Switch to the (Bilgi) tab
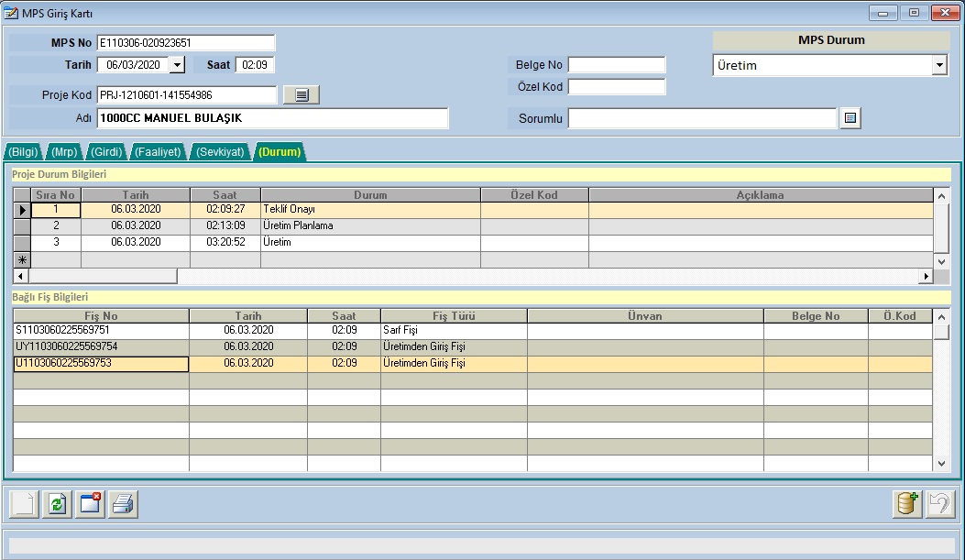The width and height of the screenshot is (965, 560). point(24,152)
